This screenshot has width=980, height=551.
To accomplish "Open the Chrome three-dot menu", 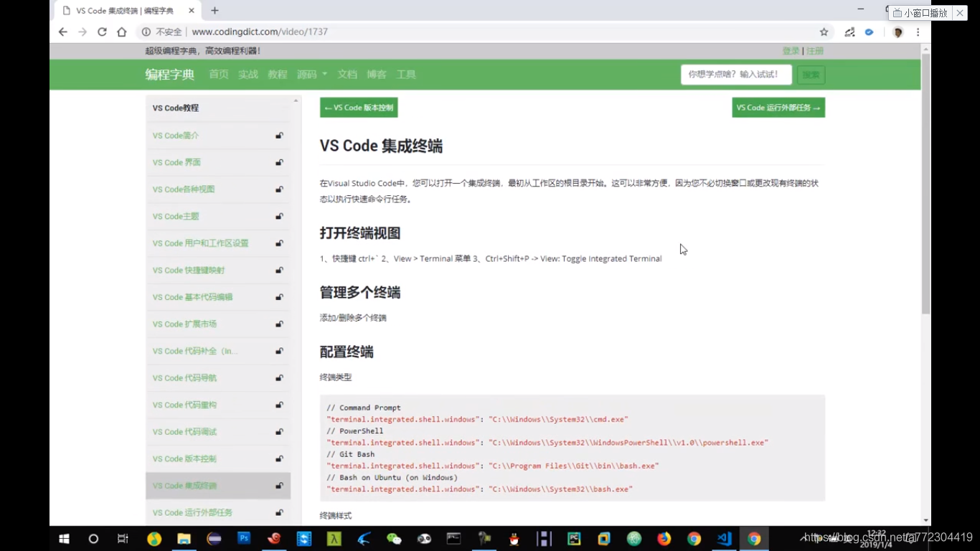I will 918,32.
